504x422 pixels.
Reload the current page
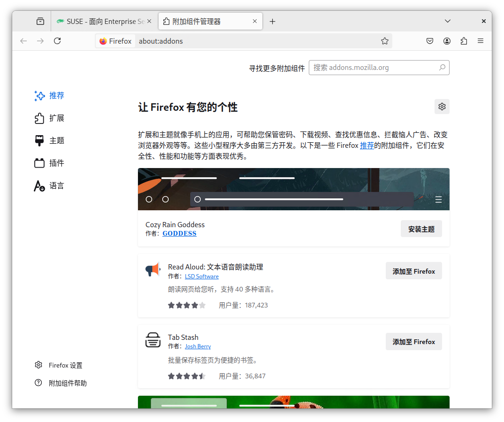click(57, 41)
